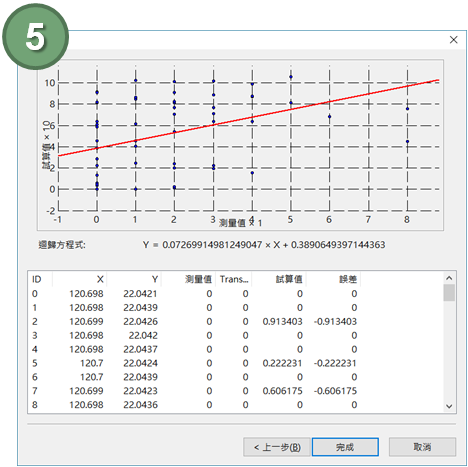Image resolution: width=468 pixels, height=467 pixels.
Task: Click the table scrollbar up arrow
Action: [x=449, y=278]
